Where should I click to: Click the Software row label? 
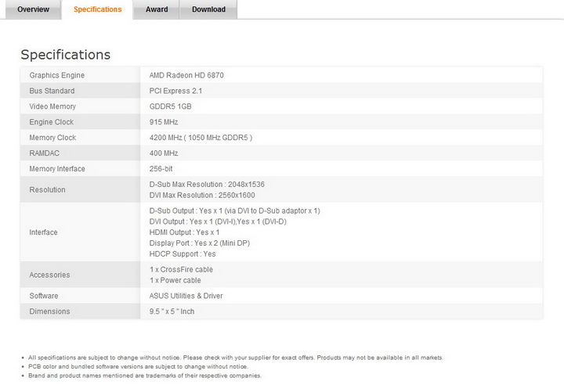pos(44,296)
